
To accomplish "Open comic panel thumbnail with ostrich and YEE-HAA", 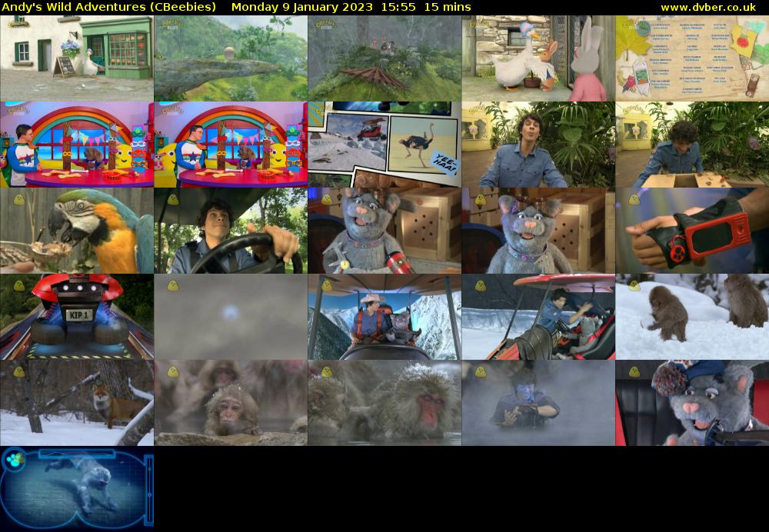I will click(x=384, y=145).
